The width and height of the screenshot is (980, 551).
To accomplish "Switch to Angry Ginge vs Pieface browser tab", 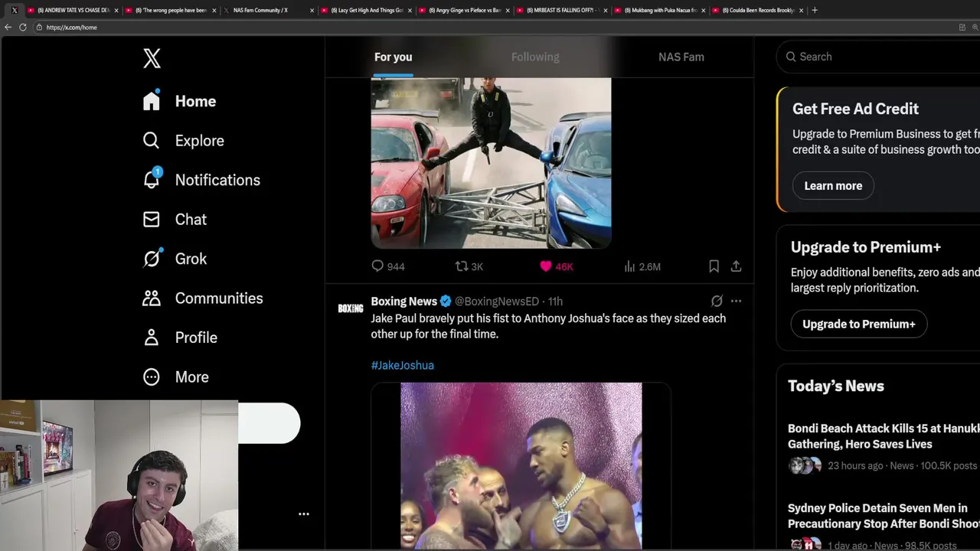I will pyautogui.click(x=464, y=11).
